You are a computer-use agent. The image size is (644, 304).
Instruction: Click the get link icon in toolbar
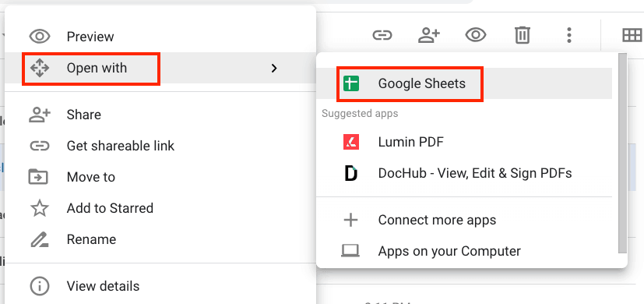pyautogui.click(x=382, y=35)
